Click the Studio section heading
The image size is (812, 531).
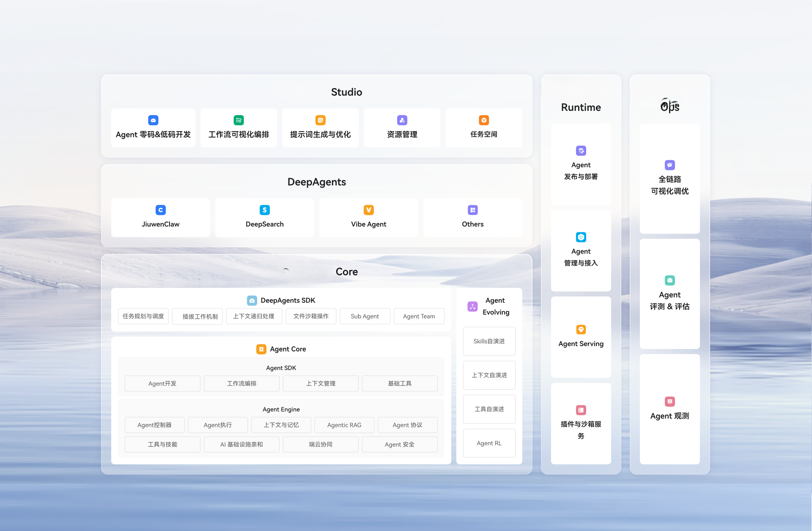coord(346,92)
